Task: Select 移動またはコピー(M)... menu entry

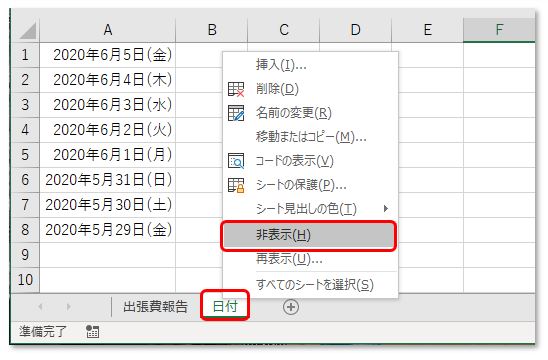Action: (310, 137)
